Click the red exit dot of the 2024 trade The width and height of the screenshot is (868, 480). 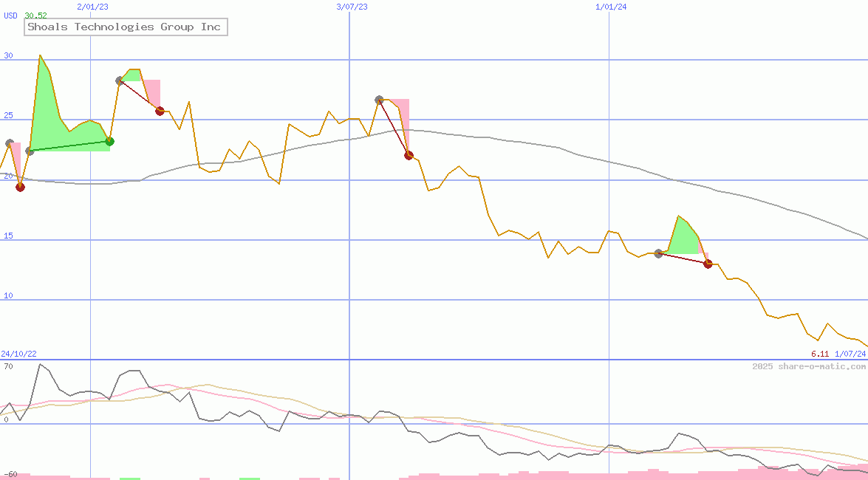(708, 264)
